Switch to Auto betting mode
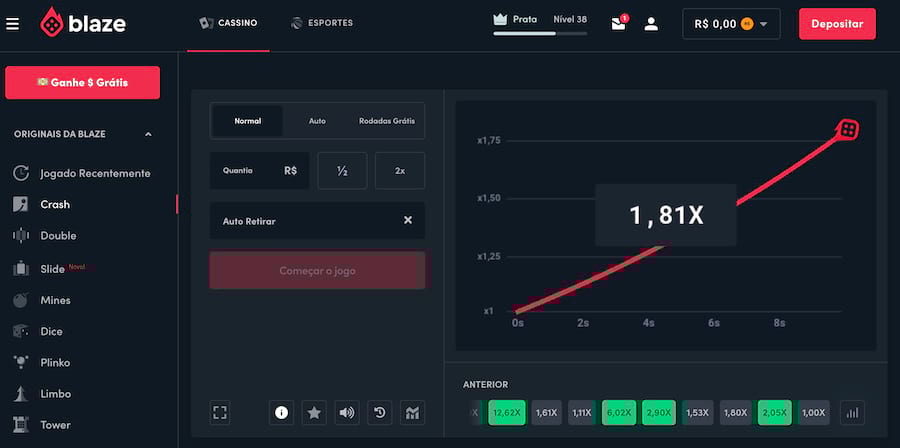900x448 pixels. 317,121
